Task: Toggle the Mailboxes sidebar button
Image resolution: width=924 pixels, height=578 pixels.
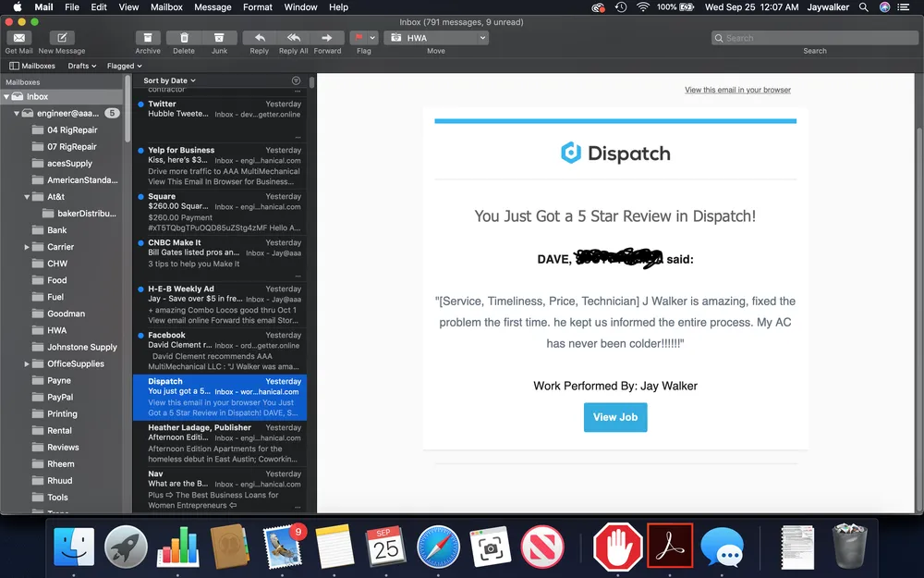Action: pyautogui.click(x=32, y=66)
